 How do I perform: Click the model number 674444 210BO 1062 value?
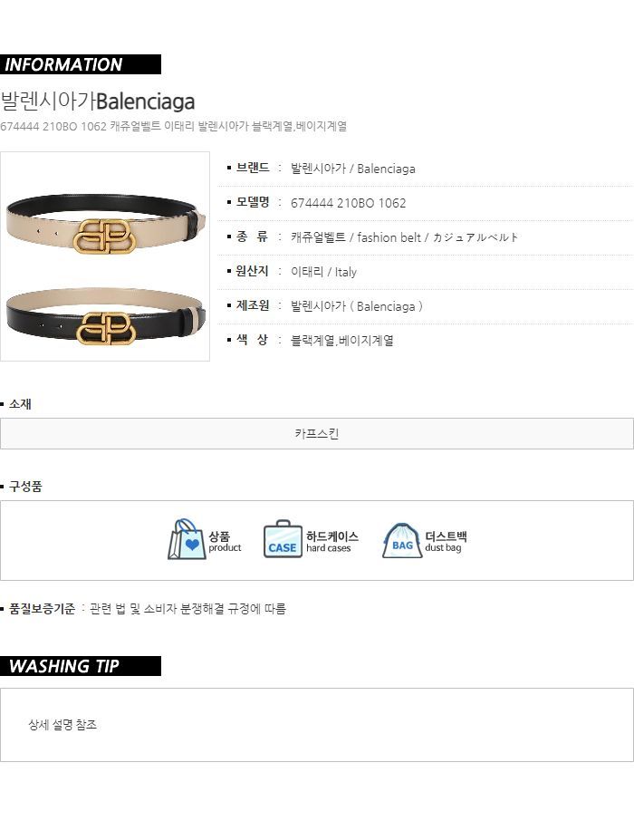348,203
